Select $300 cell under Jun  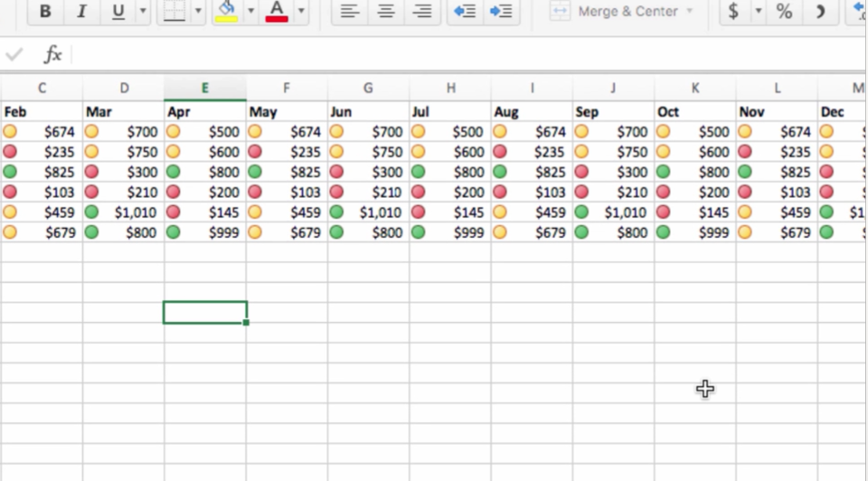point(368,172)
